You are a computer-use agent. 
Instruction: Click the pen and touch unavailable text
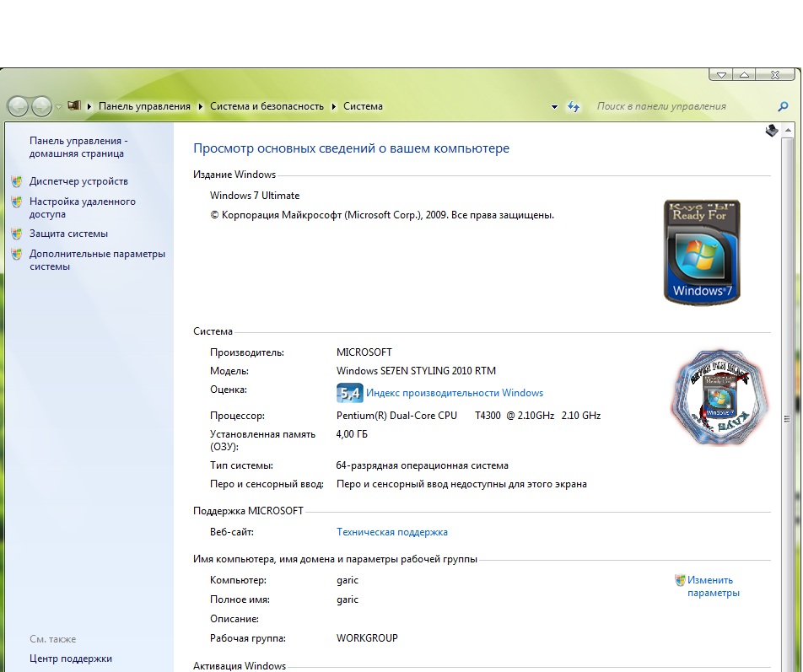(x=461, y=484)
